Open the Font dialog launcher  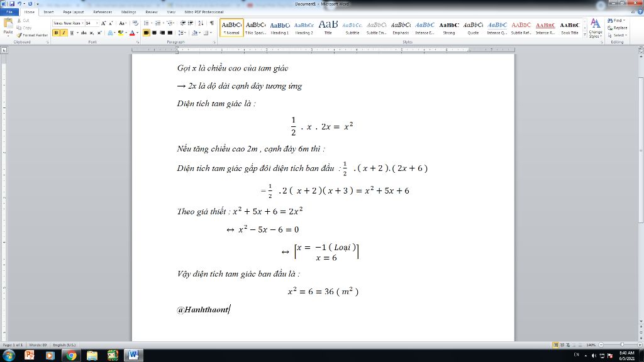tap(138, 42)
